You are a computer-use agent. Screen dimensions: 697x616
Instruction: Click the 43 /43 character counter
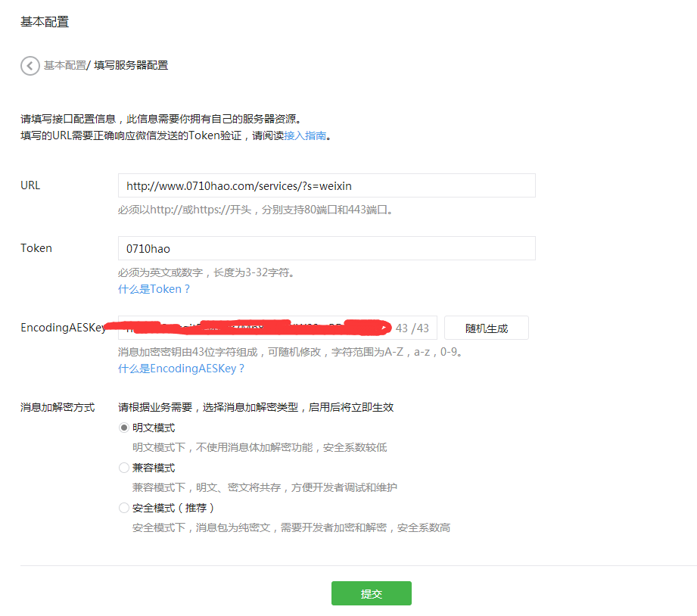click(x=412, y=328)
